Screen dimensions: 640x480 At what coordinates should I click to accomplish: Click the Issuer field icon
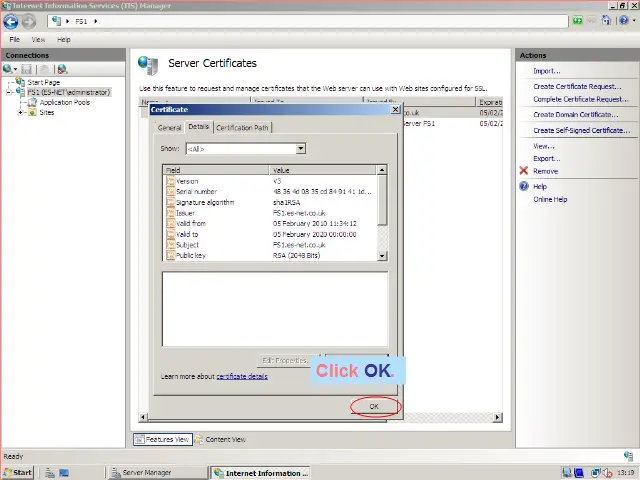click(170, 213)
